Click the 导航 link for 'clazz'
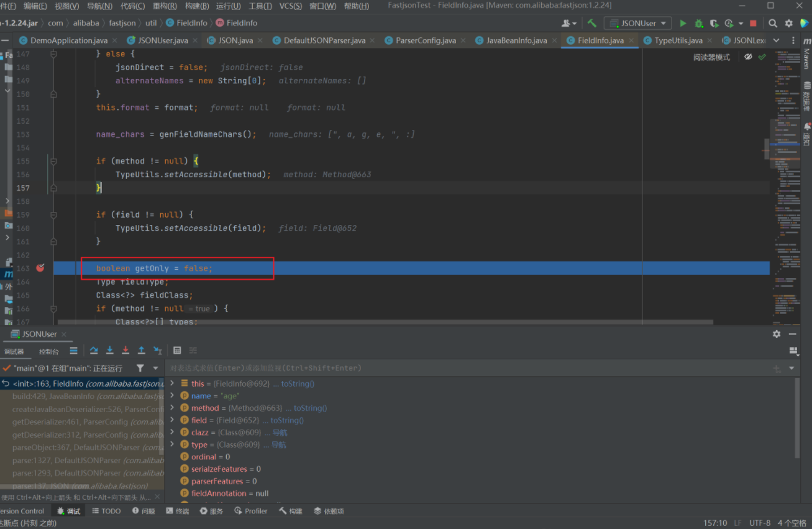812x529 pixels. [280, 432]
